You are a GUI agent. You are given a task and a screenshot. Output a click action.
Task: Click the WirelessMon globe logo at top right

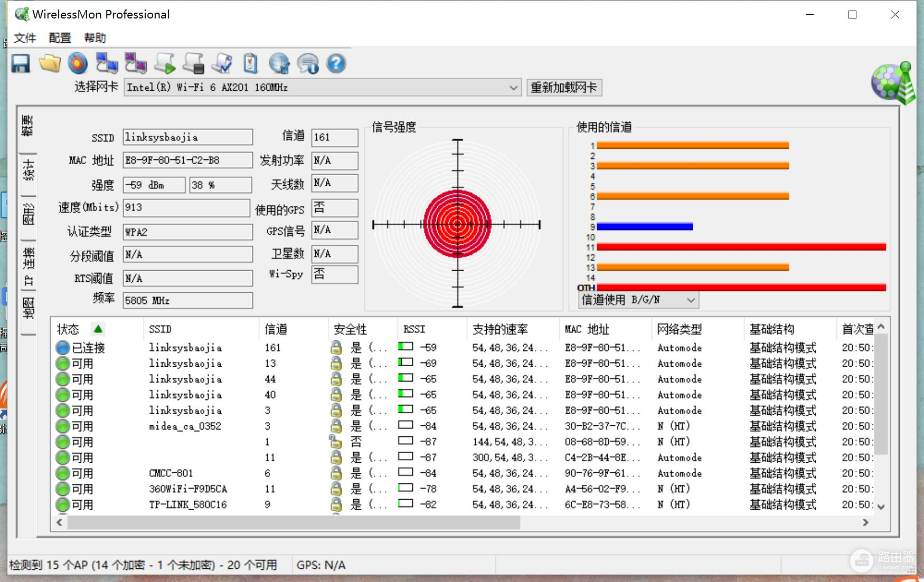[x=893, y=82]
